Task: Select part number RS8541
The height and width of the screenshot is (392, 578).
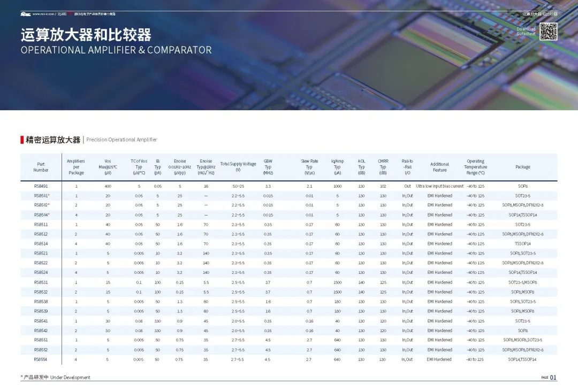Action: click(41, 321)
